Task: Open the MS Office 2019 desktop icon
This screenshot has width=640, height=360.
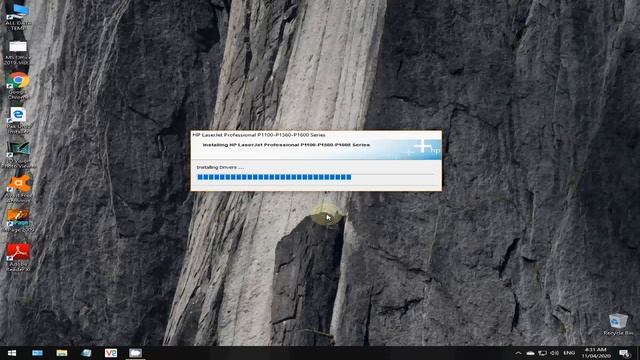Action: point(18,52)
